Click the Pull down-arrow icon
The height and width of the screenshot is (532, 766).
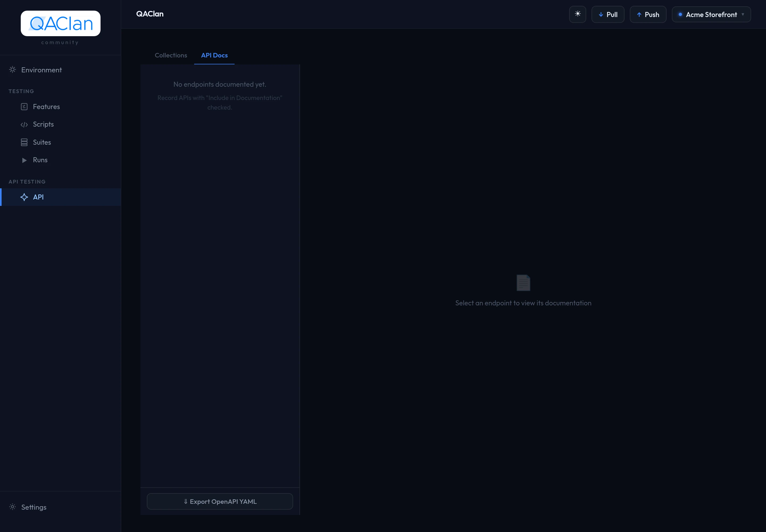(x=601, y=15)
